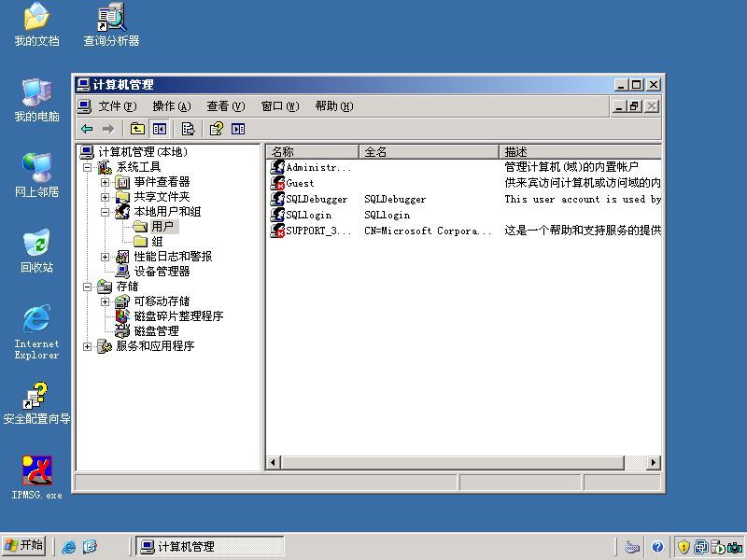Click the MMC icon left of 文件 menu
The width and height of the screenshot is (747, 560).
coord(84,106)
